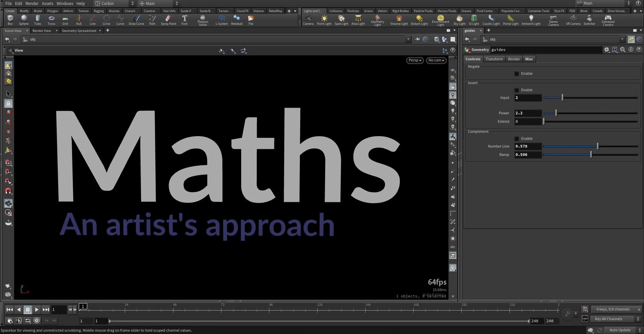Click the Metaball shelf icon

coord(236,20)
